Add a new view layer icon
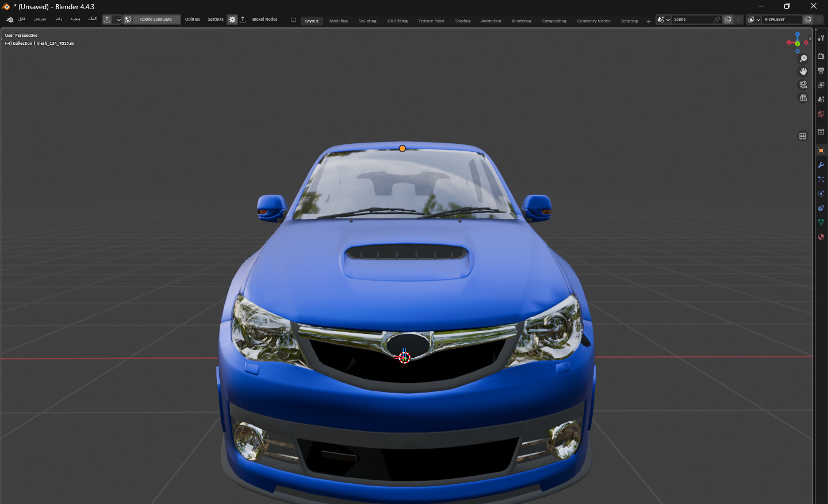This screenshot has width=828, height=504. [808, 20]
